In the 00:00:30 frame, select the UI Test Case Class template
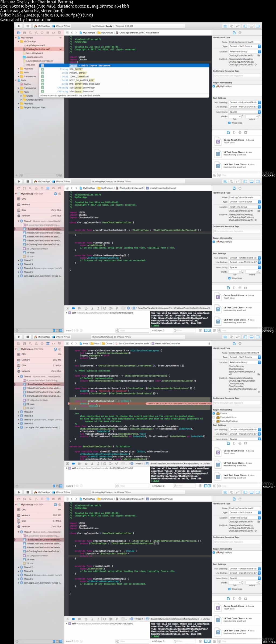 click(x=237, y=154)
